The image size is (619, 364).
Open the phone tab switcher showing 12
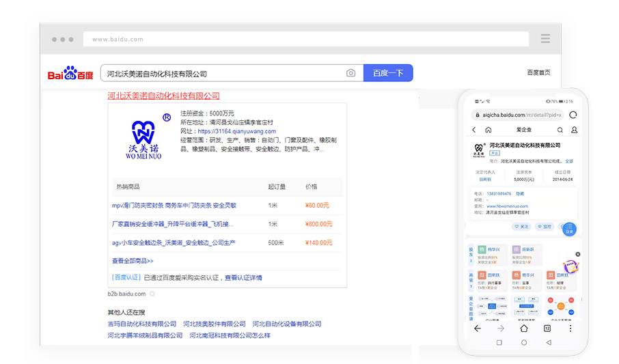click(547, 328)
